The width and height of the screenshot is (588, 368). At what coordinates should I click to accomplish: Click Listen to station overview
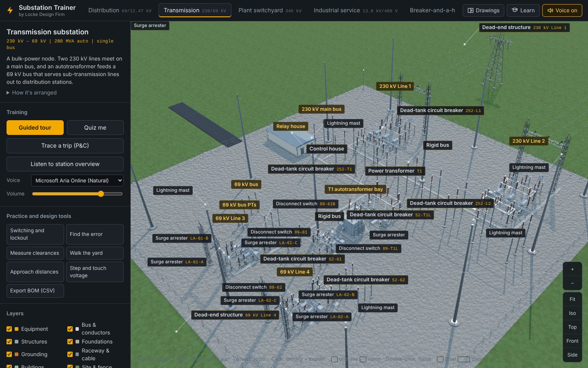[x=65, y=164]
